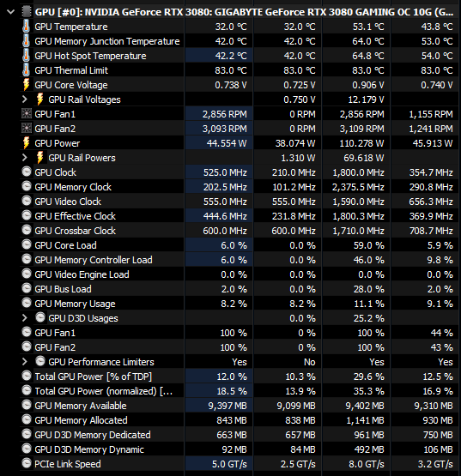The image size is (461, 476).
Task: Expand the GPU D3D Usages group
Action: [x=25, y=318]
